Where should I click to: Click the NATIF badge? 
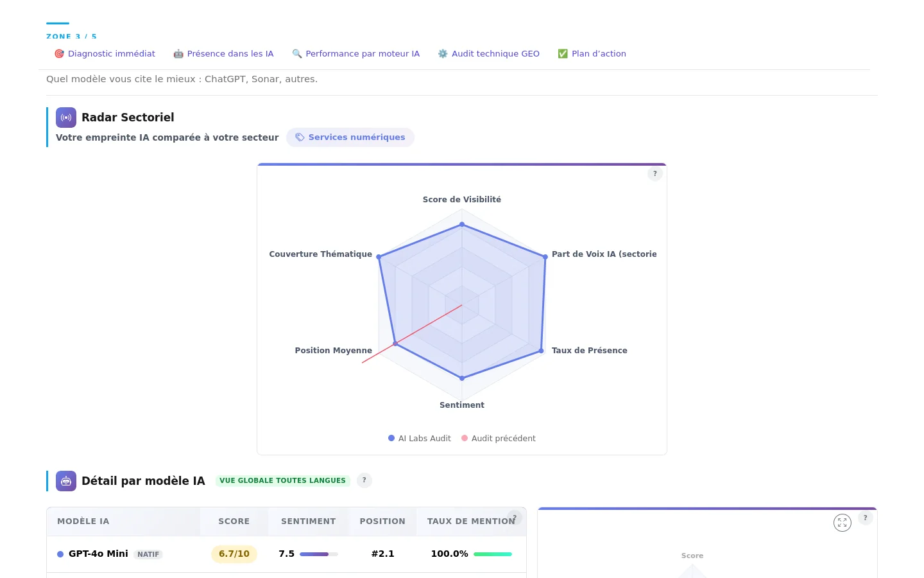coord(148,554)
